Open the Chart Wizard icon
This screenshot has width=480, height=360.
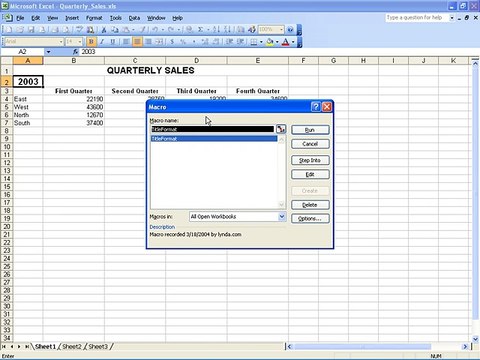[240, 30]
